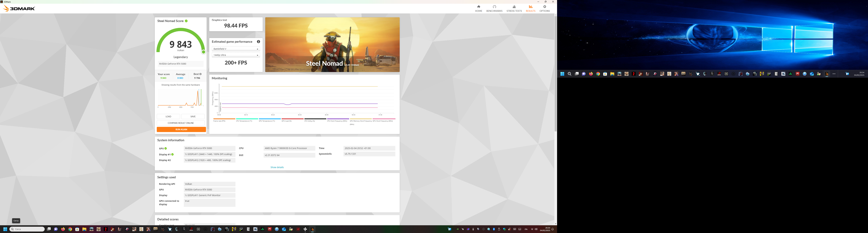Screen dimensions: 868x233
Task: Click the Estimated game performance info icon
Action: coord(258,42)
